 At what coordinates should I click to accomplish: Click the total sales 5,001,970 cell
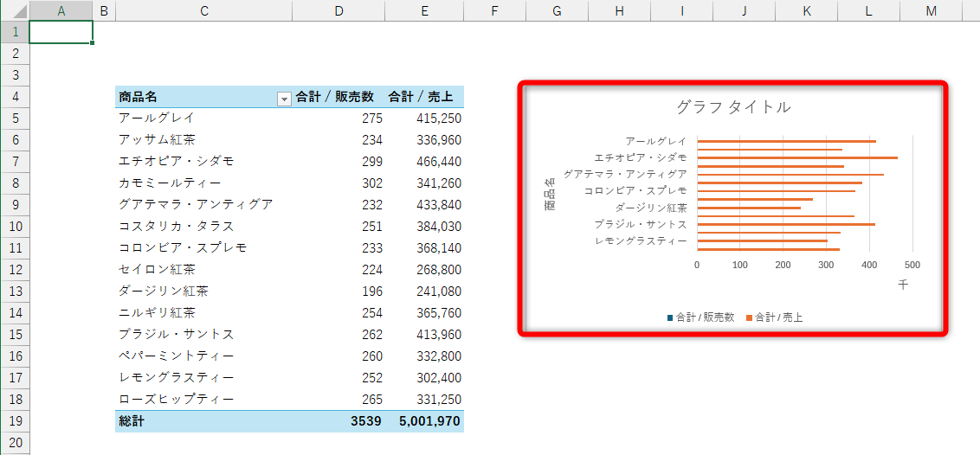pos(424,421)
